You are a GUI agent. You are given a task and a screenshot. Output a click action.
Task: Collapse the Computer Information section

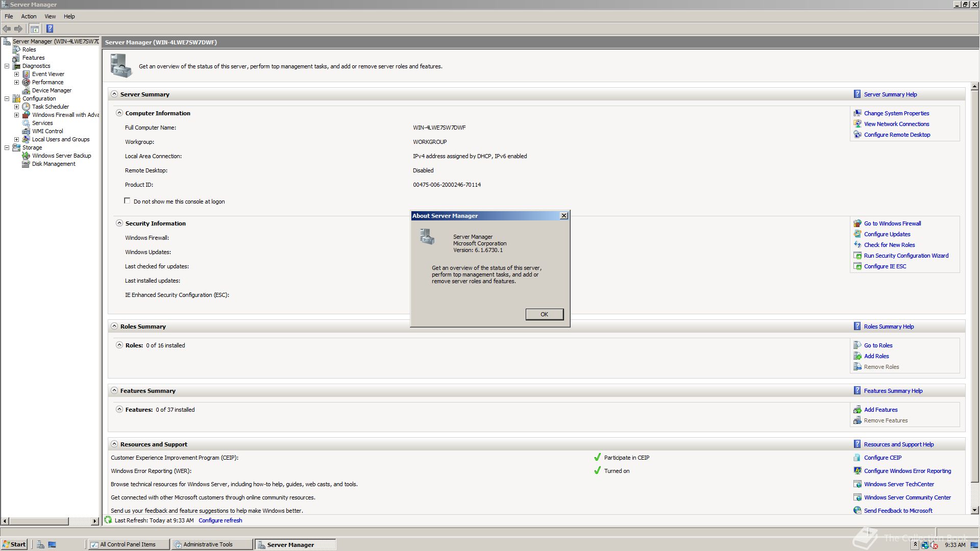pos(119,113)
